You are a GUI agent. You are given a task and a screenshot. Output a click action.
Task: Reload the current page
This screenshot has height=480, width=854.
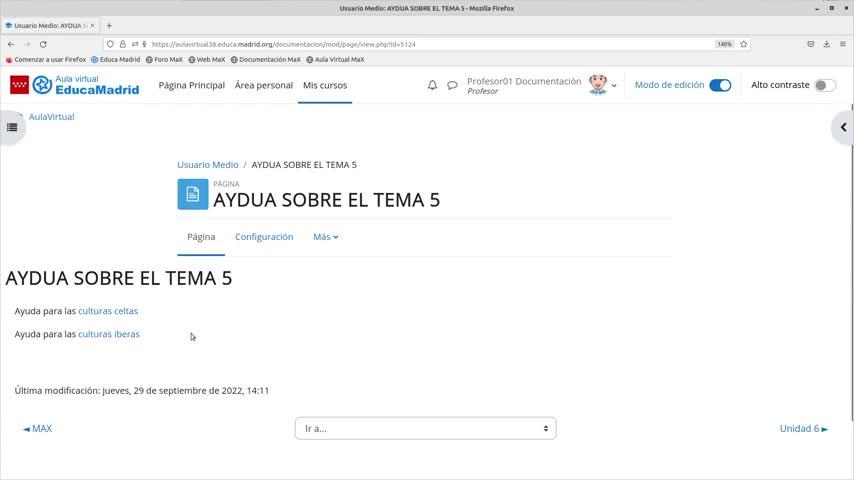43,44
